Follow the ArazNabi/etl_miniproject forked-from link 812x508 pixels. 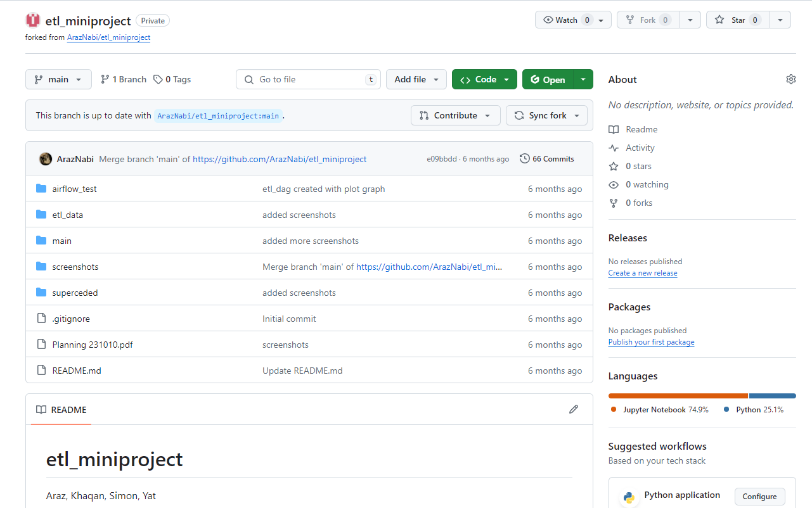[108, 37]
